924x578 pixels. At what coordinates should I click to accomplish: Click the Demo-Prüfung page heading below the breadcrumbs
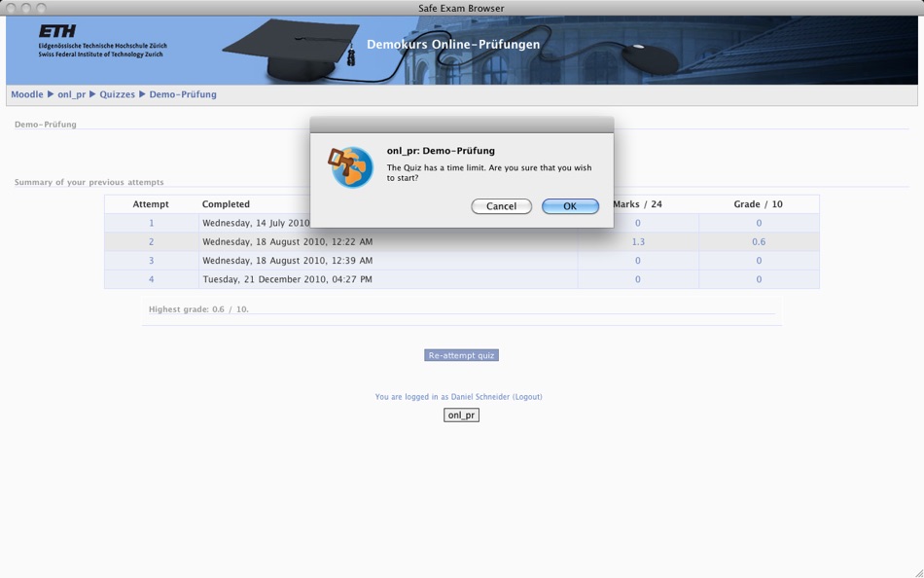click(46, 125)
